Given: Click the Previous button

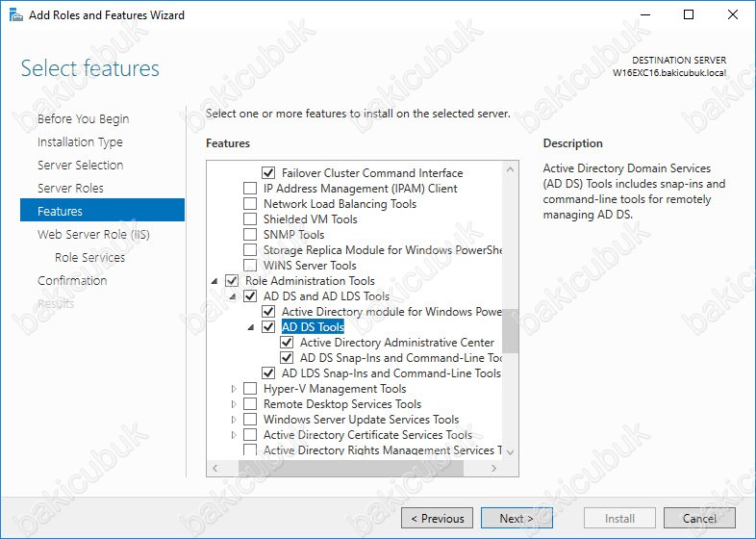Looking at the screenshot, I should 437,518.
